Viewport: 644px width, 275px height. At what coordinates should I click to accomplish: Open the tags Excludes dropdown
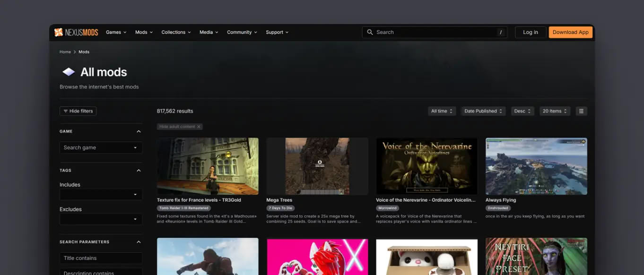coord(101,219)
